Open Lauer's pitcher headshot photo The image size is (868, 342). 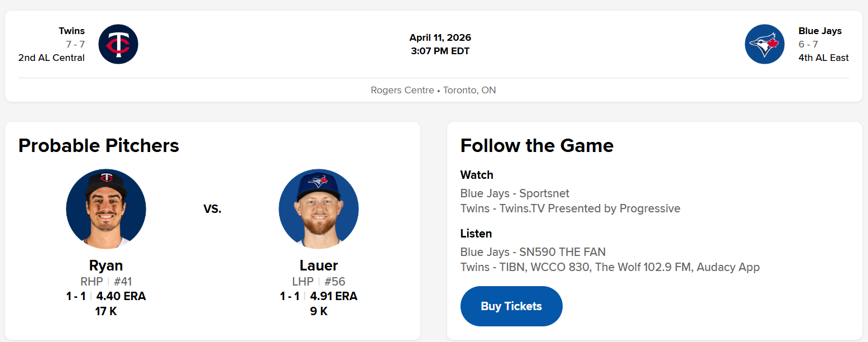(319, 209)
